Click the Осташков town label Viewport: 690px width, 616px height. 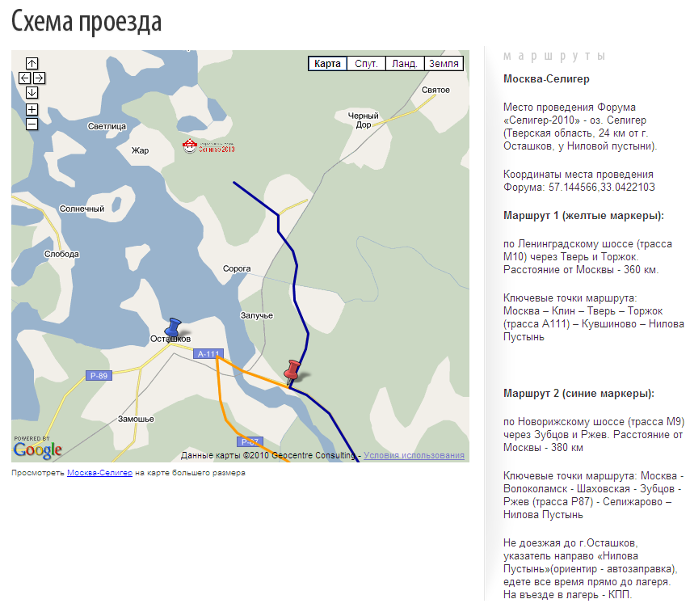[x=170, y=339]
